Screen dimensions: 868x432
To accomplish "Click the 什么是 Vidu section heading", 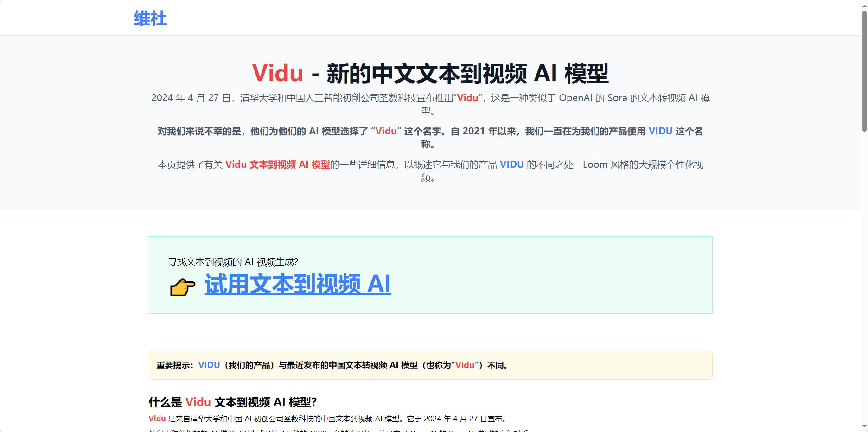I will coord(233,402).
